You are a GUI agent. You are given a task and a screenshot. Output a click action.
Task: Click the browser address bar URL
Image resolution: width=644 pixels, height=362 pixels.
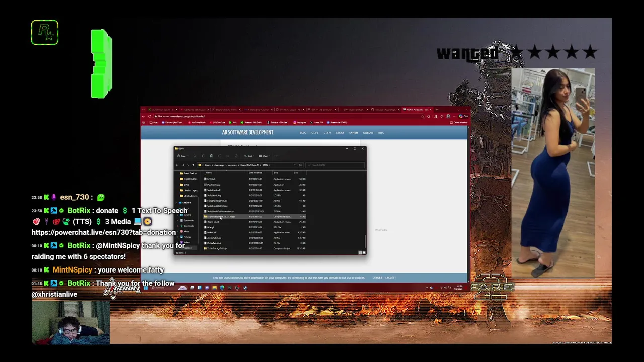pos(187,116)
